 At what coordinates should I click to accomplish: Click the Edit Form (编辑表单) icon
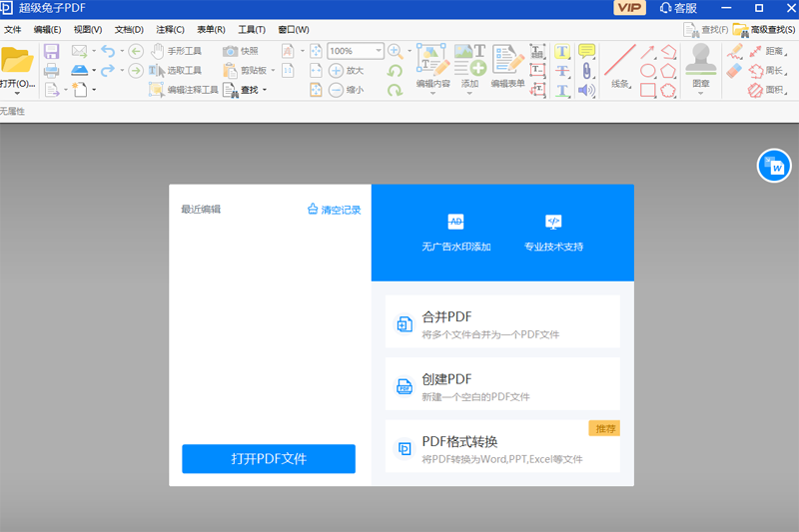coord(507,58)
